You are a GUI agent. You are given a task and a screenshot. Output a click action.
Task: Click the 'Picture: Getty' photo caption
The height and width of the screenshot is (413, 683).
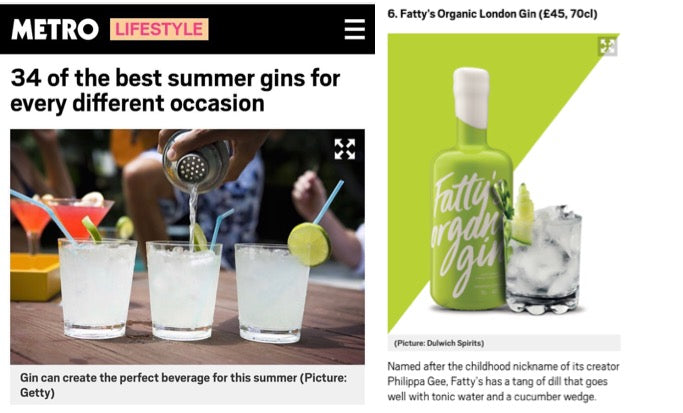click(183, 385)
